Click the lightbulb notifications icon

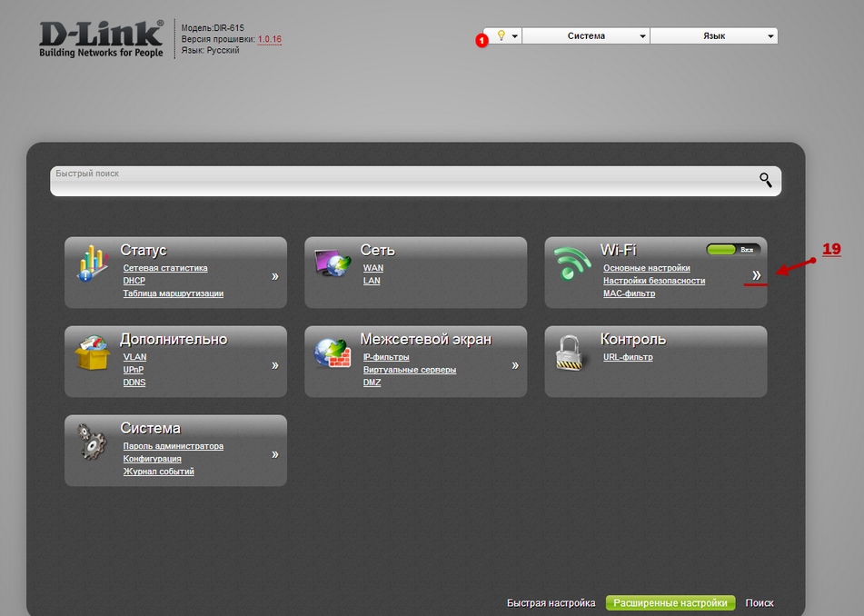tap(501, 35)
